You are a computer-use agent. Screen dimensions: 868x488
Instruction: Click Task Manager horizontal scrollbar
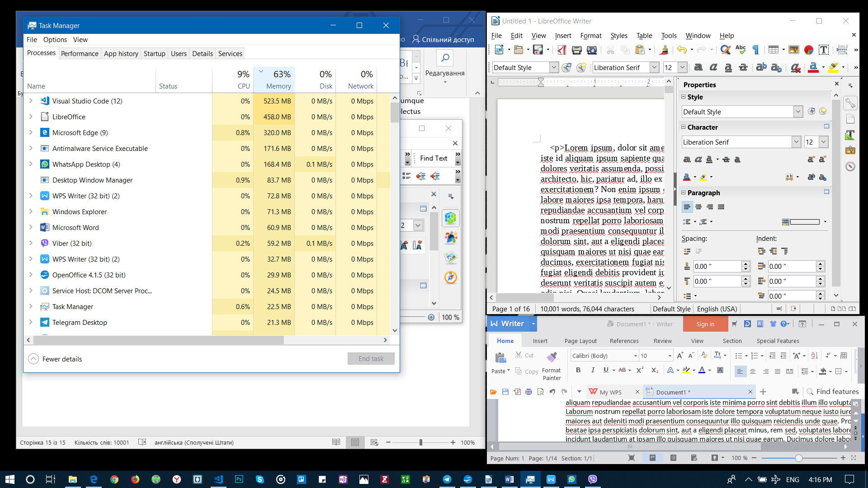(159, 340)
